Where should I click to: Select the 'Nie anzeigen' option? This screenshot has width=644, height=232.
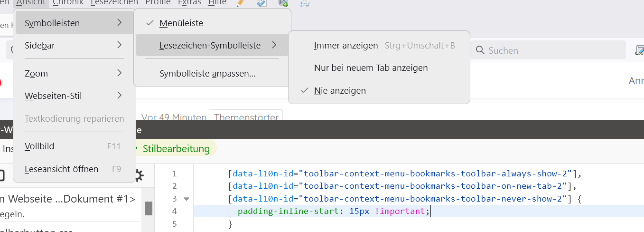point(340,90)
